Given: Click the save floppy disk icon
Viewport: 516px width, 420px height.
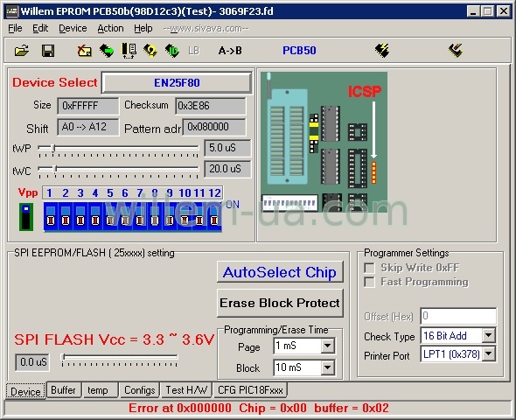Looking at the screenshot, I should pyautogui.click(x=48, y=51).
